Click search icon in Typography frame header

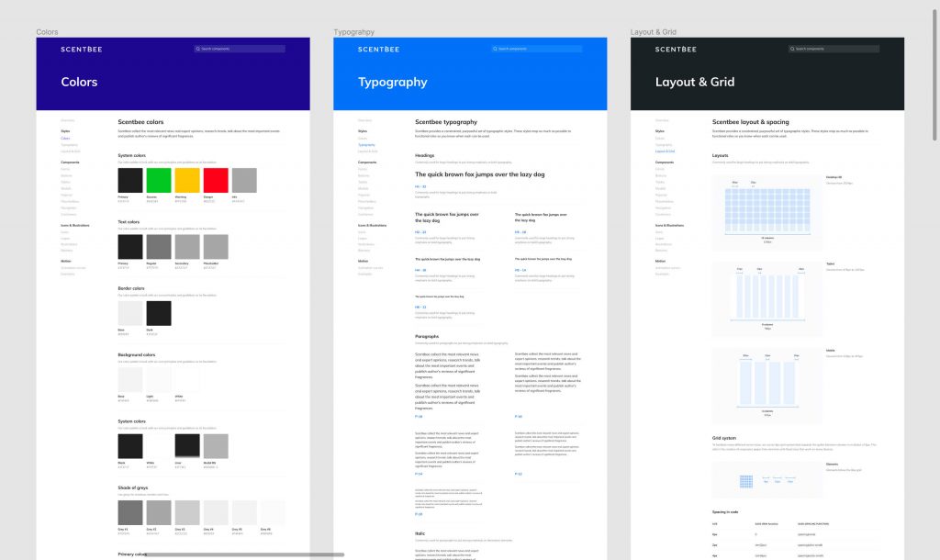(495, 50)
